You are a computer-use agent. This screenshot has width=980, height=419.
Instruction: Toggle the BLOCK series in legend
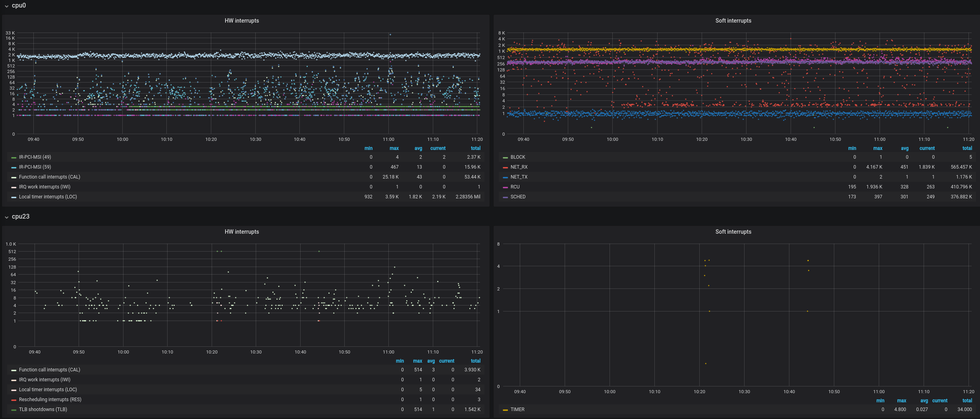pyautogui.click(x=518, y=157)
